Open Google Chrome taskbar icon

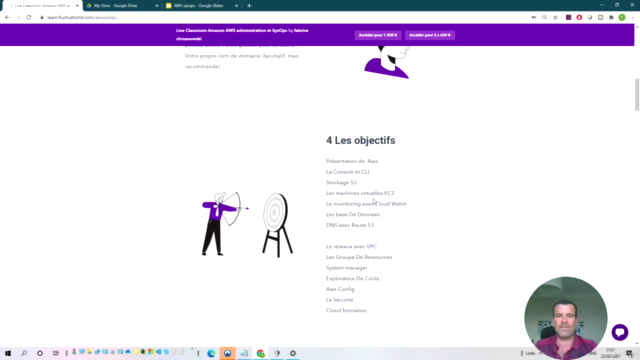[x=260, y=353]
